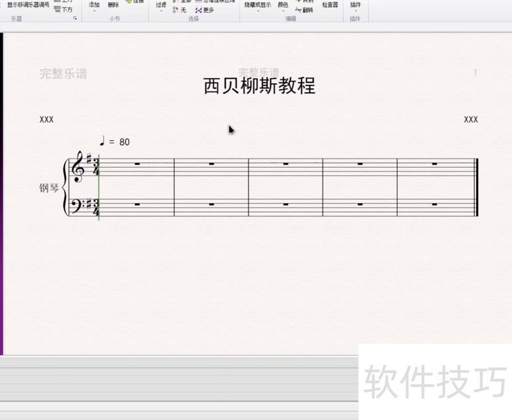Select the bass clef on the piano staff

coord(77,206)
